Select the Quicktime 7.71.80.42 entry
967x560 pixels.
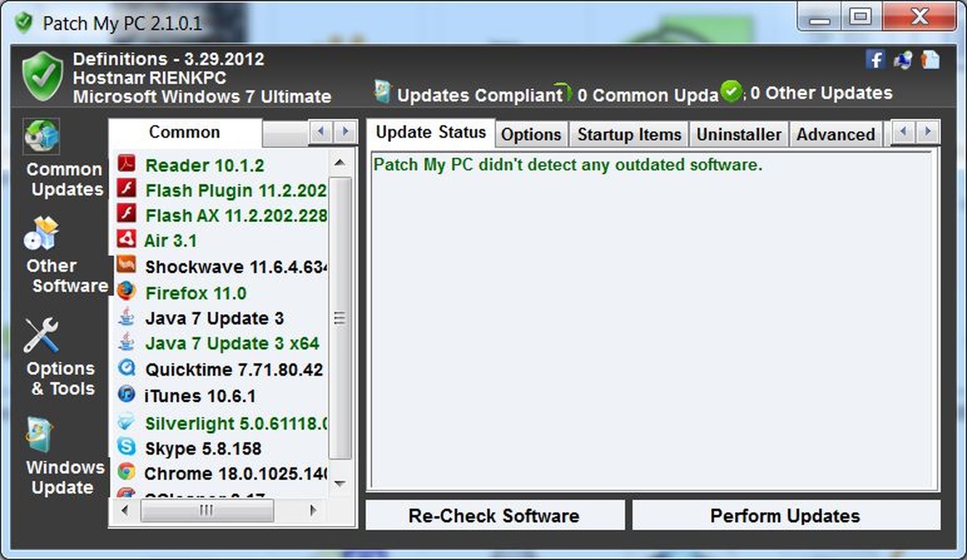(x=234, y=370)
